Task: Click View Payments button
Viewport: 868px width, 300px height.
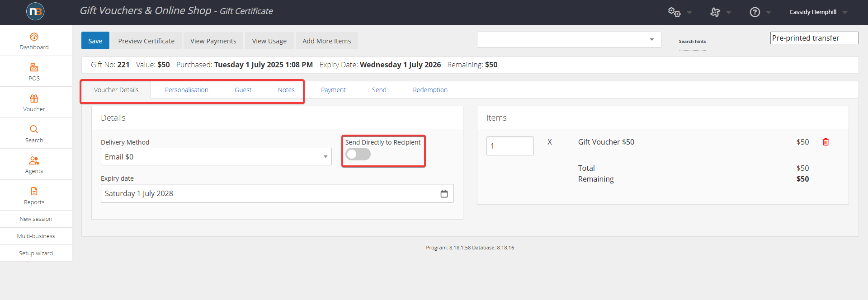Action: (213, 41)
